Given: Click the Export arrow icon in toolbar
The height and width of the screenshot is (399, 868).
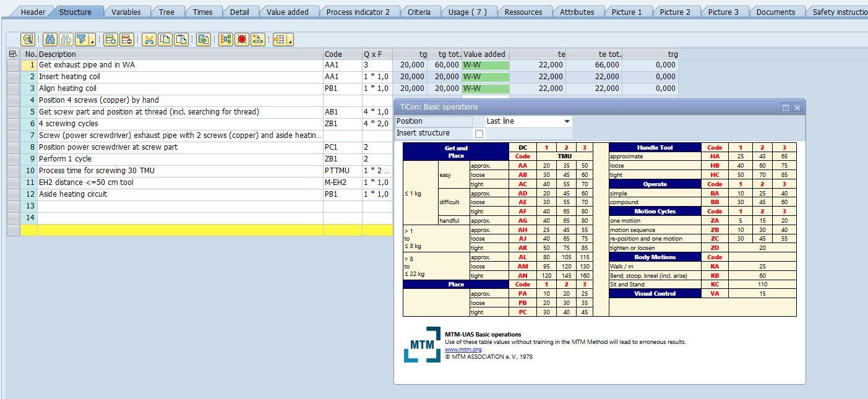Looking at the screenshot, I should click(x=203, y=40).
